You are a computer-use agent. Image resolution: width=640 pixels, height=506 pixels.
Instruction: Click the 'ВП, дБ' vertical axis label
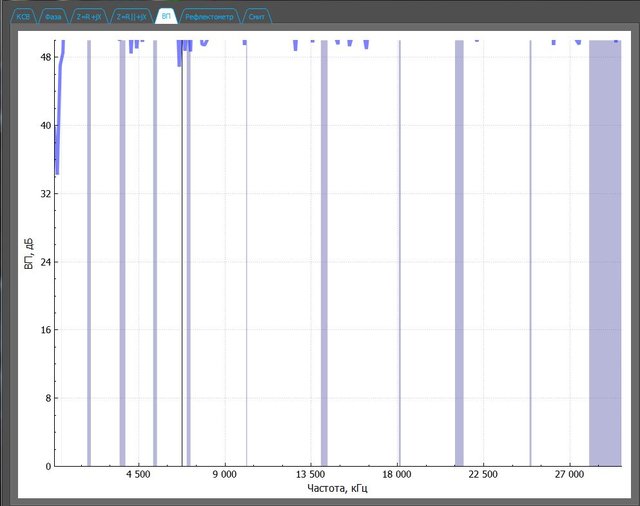click(30, 253)
